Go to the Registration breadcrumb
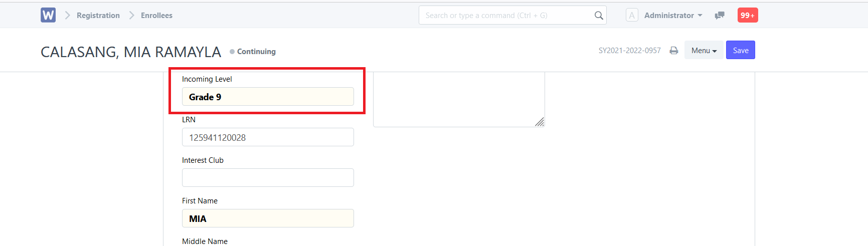The width and height of the screenshot is (868, 246). [98, 16]
